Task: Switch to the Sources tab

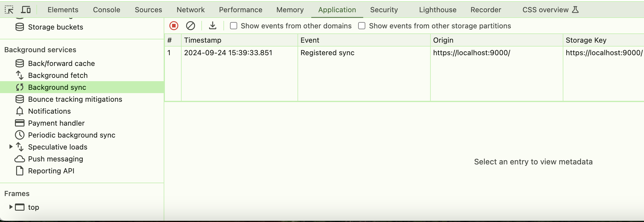Action: click(x=148, y=10)
